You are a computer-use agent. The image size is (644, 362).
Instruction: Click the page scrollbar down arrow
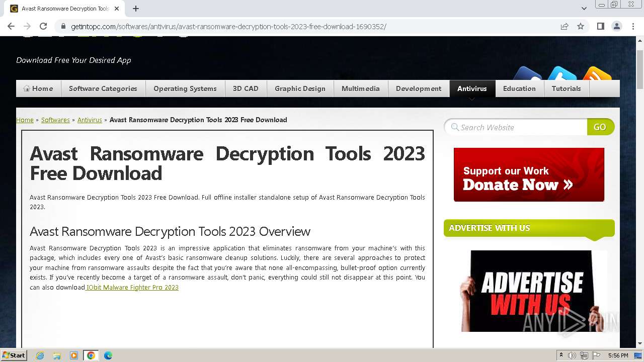click(x=640, y=344)
